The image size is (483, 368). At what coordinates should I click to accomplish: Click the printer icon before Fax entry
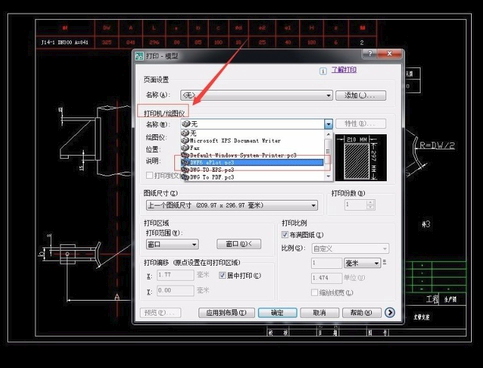pos(185,147)
